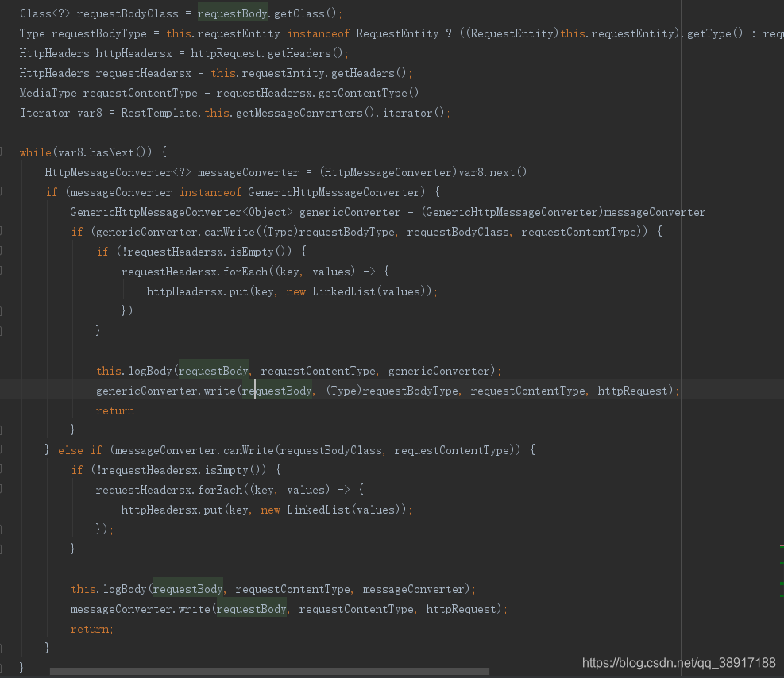784x678 pixels.
Task: Open the https://blog.csdn.net/qq_38917188 link
Action: pos(678,662)
